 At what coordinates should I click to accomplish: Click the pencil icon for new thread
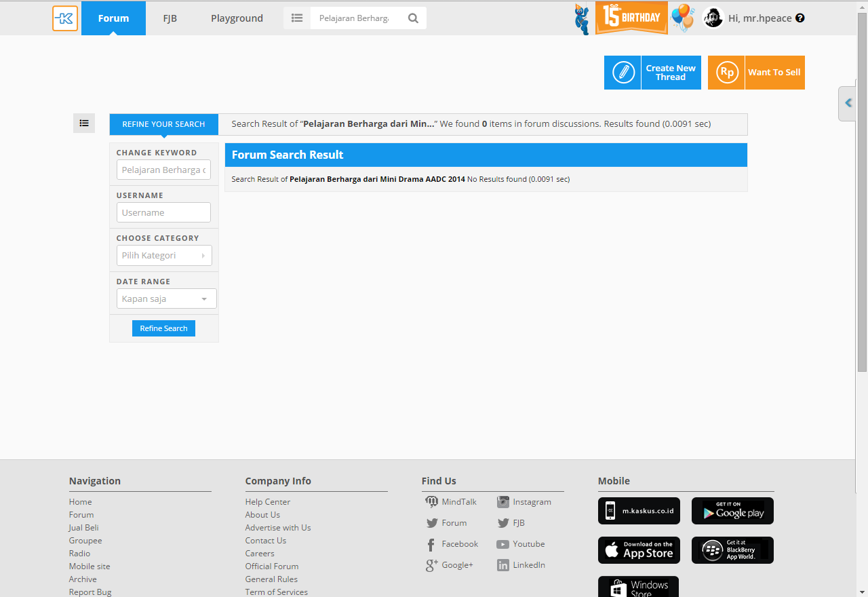[x=623, y=73]
